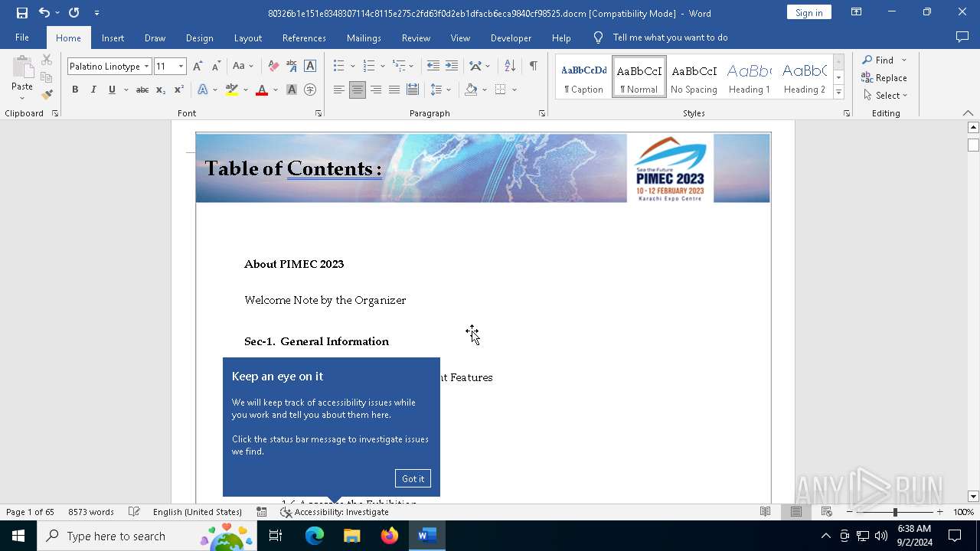The image size is (980, 551).
Task: Open the Windows Start menu
Action: tap(18, 536)
